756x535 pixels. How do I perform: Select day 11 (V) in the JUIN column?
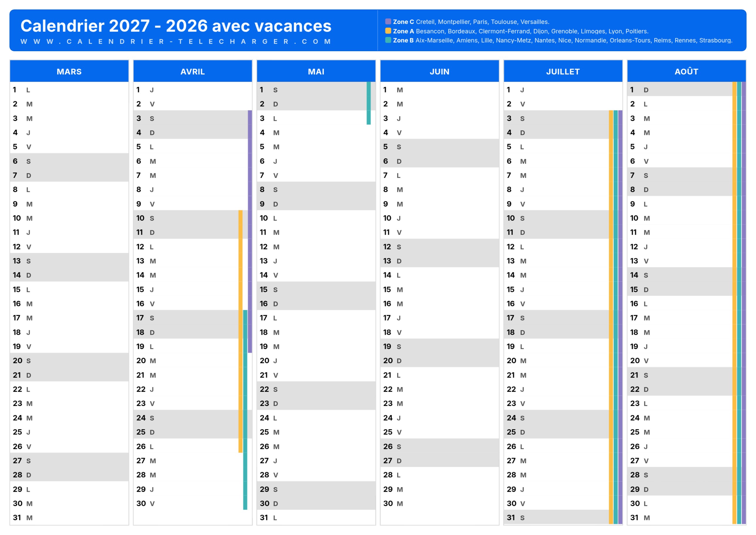coord(439,232)
